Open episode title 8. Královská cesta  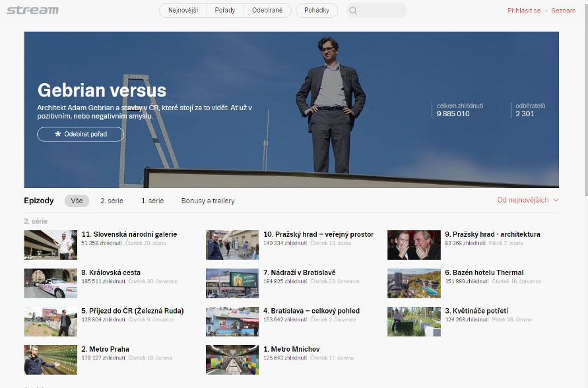click(x=111, y=273)
